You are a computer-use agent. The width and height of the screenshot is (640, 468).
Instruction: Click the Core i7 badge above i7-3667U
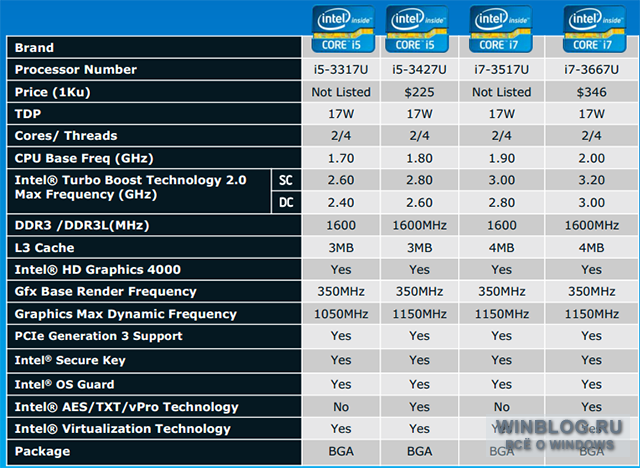pos(594,29)
